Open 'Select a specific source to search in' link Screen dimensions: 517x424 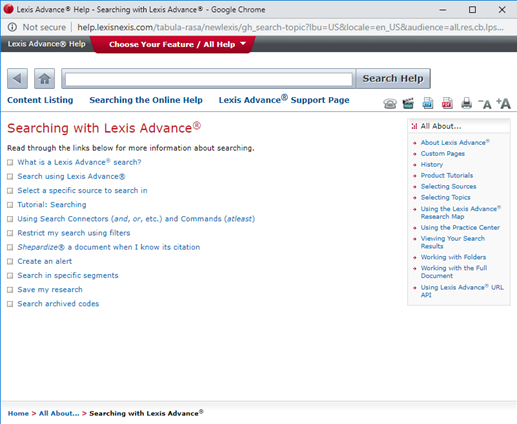82,191
